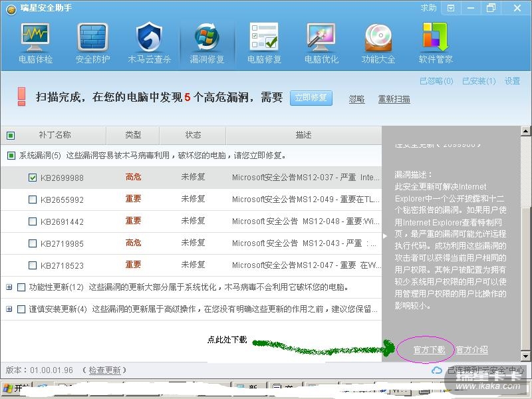Viewport: 532px width, 399px height.
Task: Toggle the 系统漏洞(5) group checkbox
Action: 11,156
